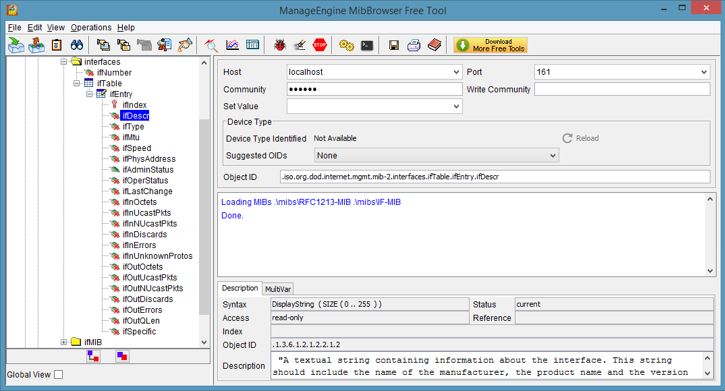Click the printer icon
Image resolution: width=725 pixels, height=391 pixels.
pyautogui.click(x=414, y=45)
